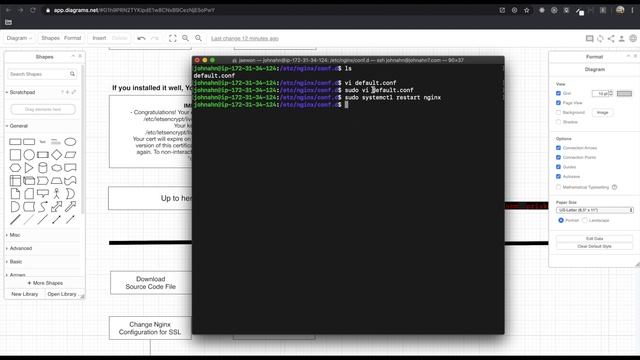Click the New Library button
The width and height of the screenshot is (640, 360).
click(x=24, y=294)
